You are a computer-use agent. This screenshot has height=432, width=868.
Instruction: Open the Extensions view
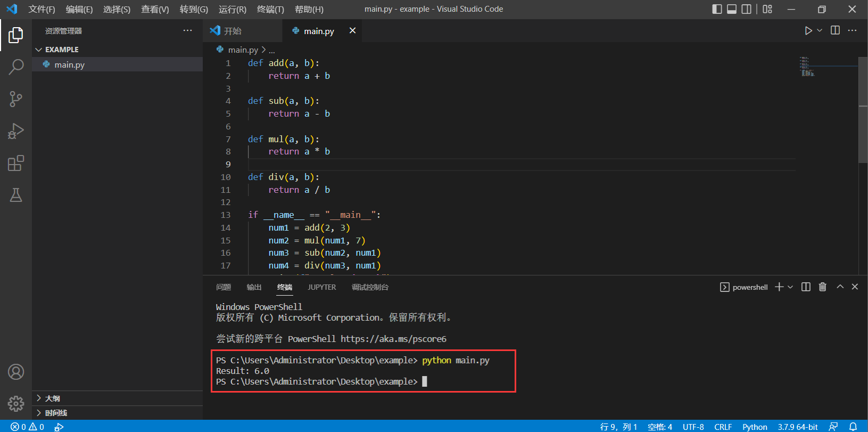(16, 163)
